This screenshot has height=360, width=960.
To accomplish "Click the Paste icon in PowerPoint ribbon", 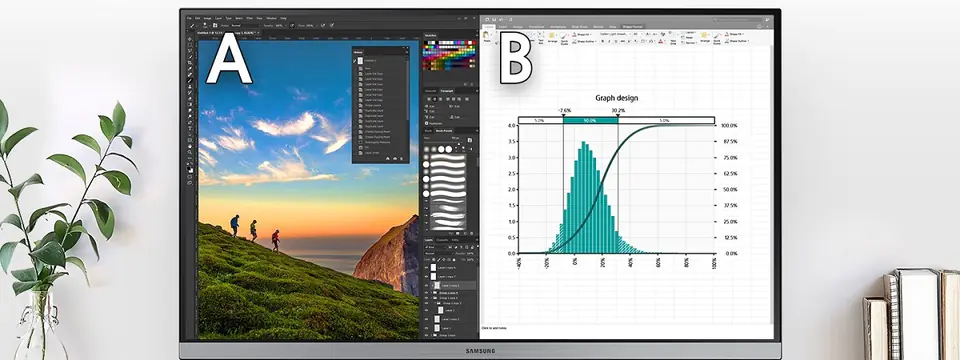I will coord(487,36).
